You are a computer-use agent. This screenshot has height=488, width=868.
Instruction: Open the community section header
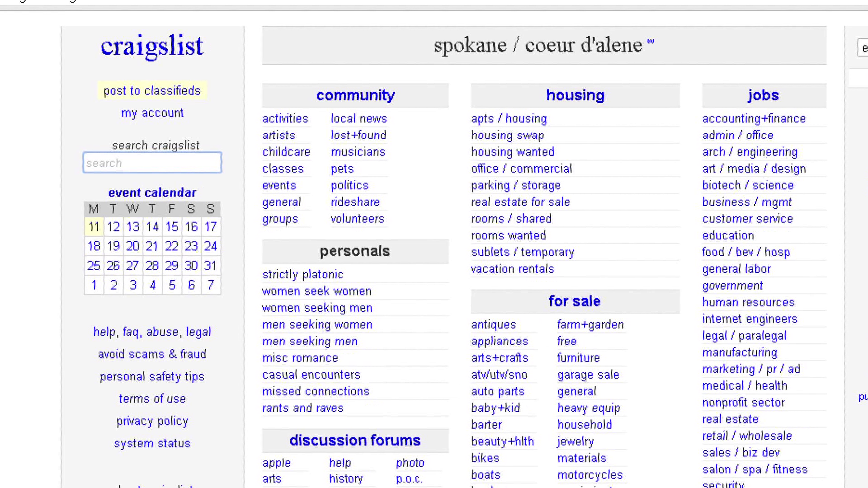(355, 95)
